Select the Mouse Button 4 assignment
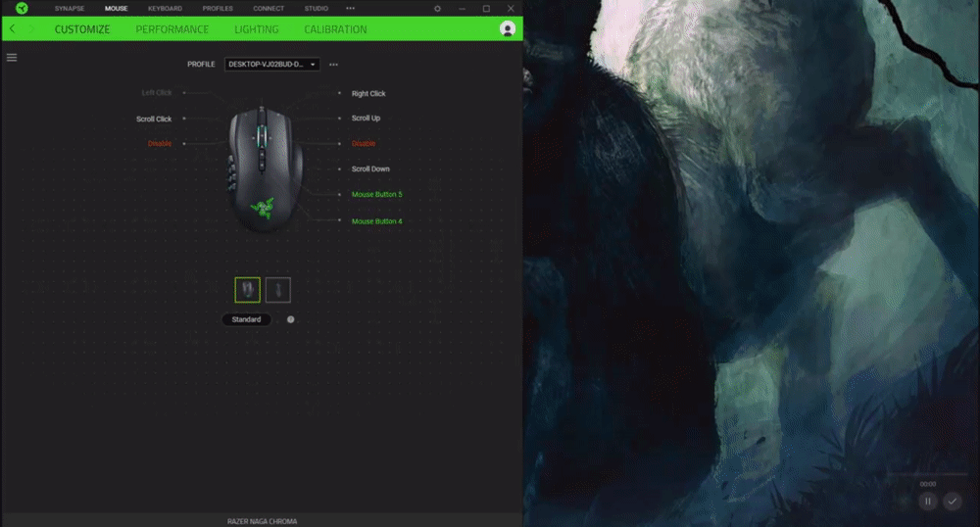The image size is (980, 527). click(x=377, y=221)
